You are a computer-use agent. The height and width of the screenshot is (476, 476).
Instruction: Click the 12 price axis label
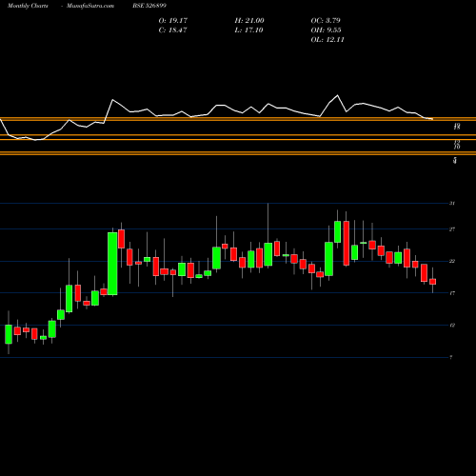pos(452,326)
